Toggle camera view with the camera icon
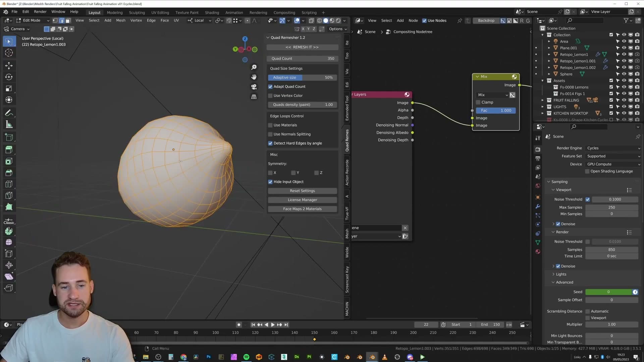Screen dimensions: 644x362 coord(254,87)
